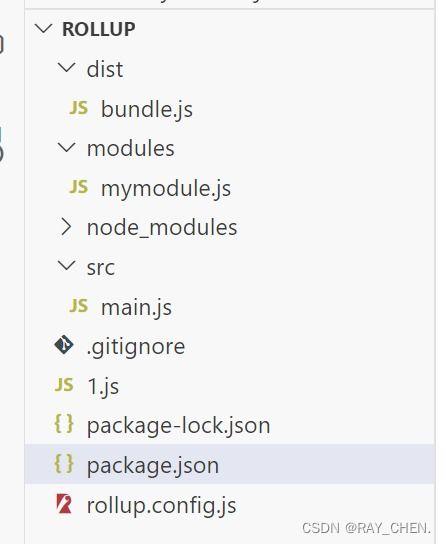Open mymodule.js file
Image resolution: width=446 pixels, height=544 pixels.
tap(166, 188)
